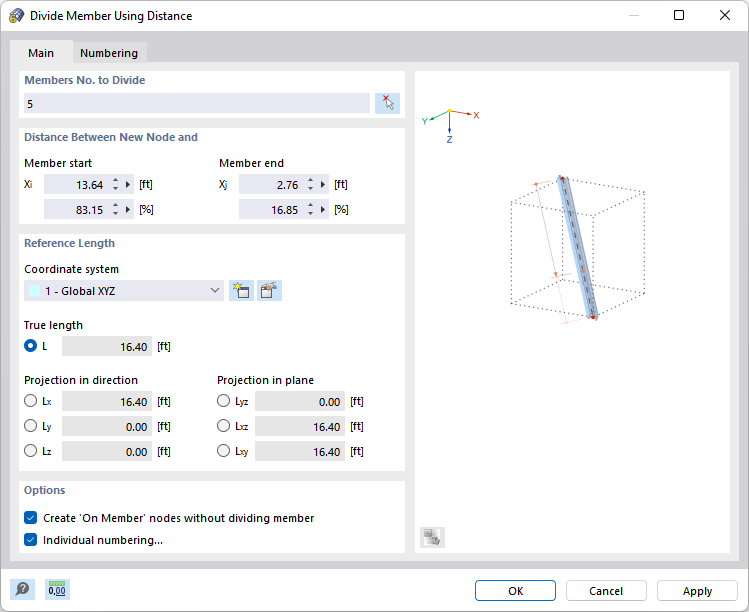This screenshot has width=749, height=612.
Task: Uncheck Create 'On Member' nodes option
Action: click(x=31, y=518)
